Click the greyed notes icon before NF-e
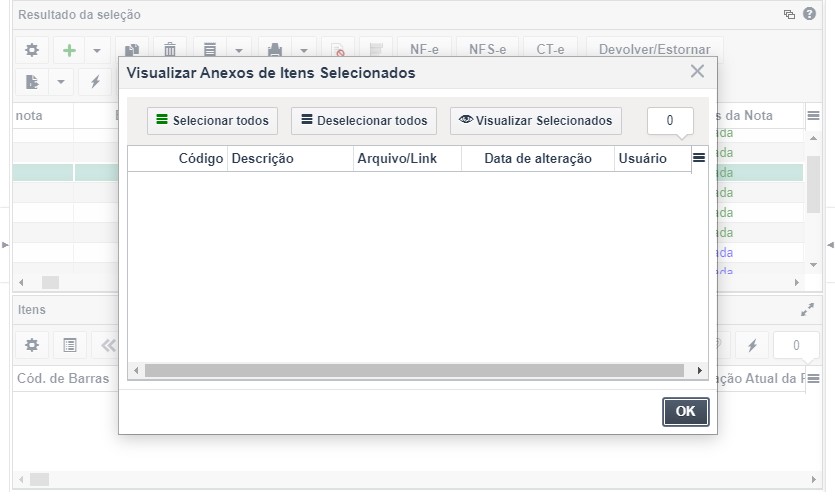 [376, 50]
